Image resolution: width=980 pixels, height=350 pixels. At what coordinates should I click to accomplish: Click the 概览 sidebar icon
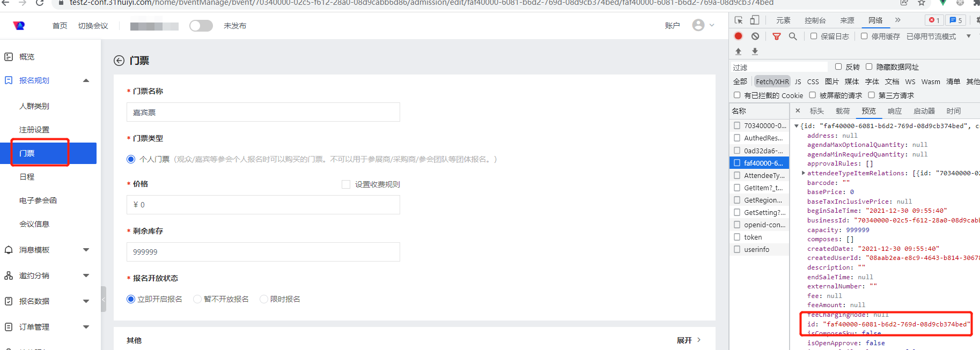(9, 56)
